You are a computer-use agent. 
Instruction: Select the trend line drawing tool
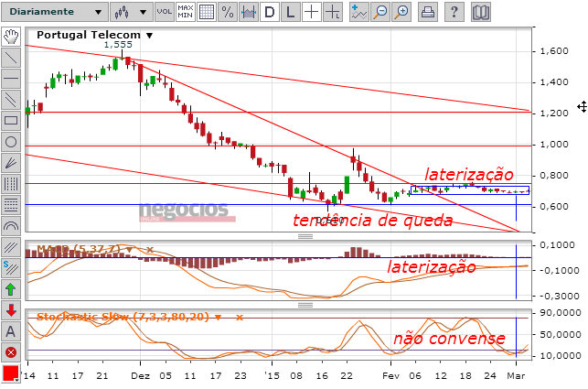pyautogui.click(x=11, y=58)
